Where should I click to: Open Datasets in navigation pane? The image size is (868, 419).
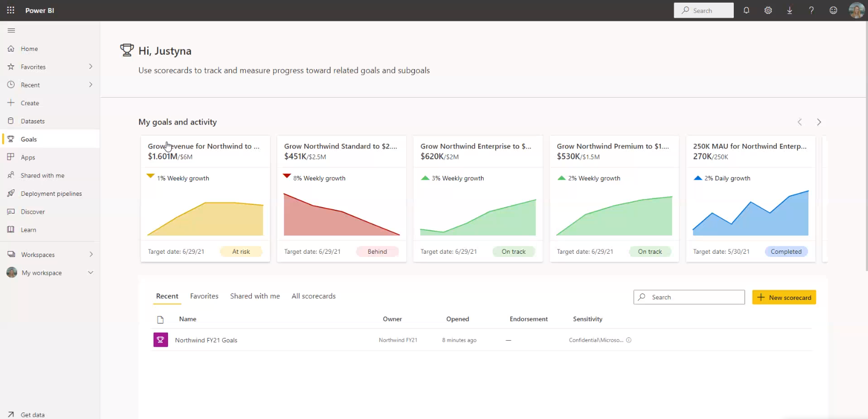[x=50, y=121]
